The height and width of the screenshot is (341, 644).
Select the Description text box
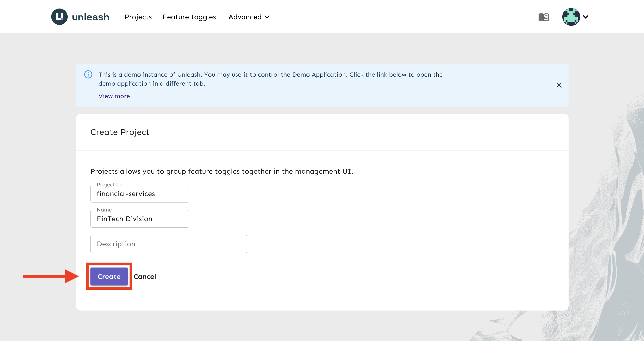(x=169, y=244)
